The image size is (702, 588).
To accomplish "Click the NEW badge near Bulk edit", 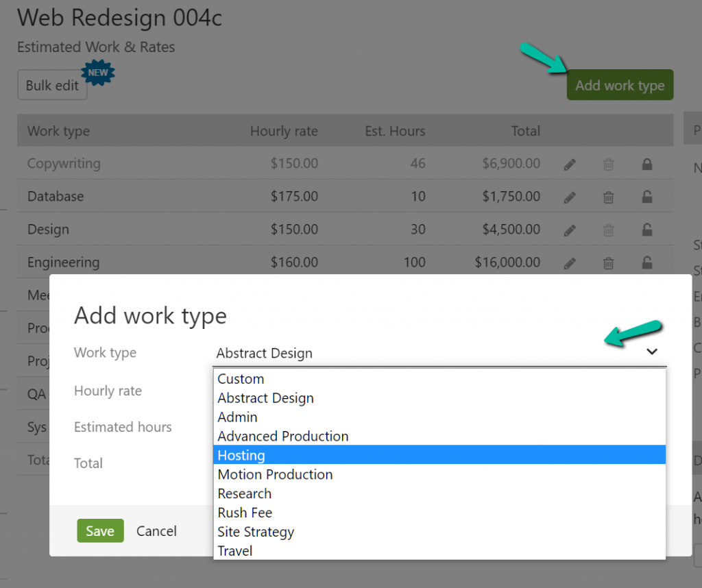I will tap(98, 72).
